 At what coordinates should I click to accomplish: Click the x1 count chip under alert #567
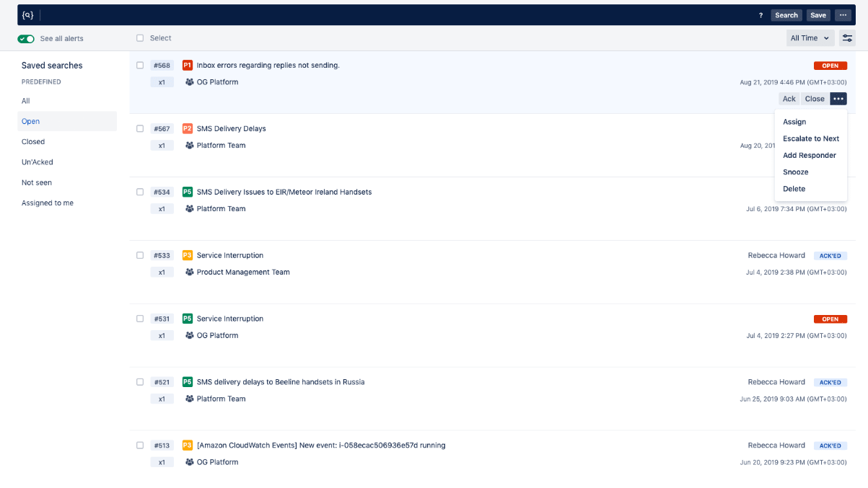click(x=162, y=145)
